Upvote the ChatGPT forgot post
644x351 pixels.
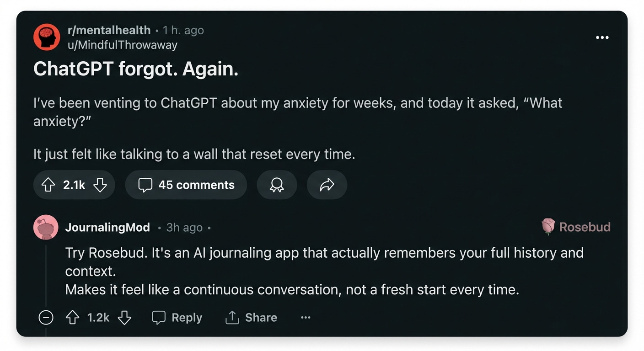click(x=48, y=185)
